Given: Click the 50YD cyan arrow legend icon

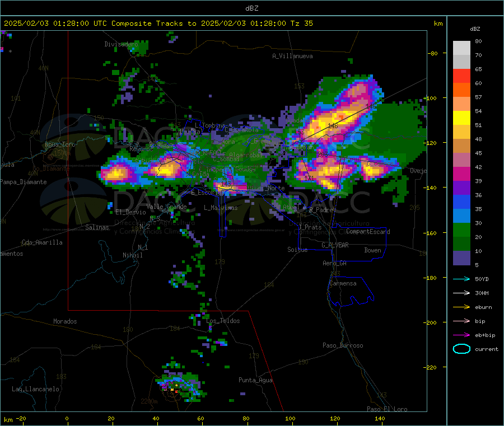Looking at the screenshot, I should coord(461,279).
